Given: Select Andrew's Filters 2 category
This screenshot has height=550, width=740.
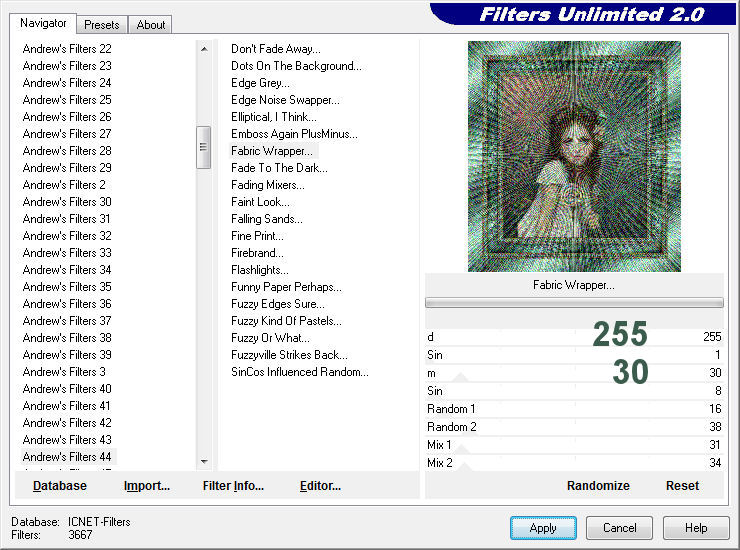Looking at the screenshot, I should tap(64, 185).
